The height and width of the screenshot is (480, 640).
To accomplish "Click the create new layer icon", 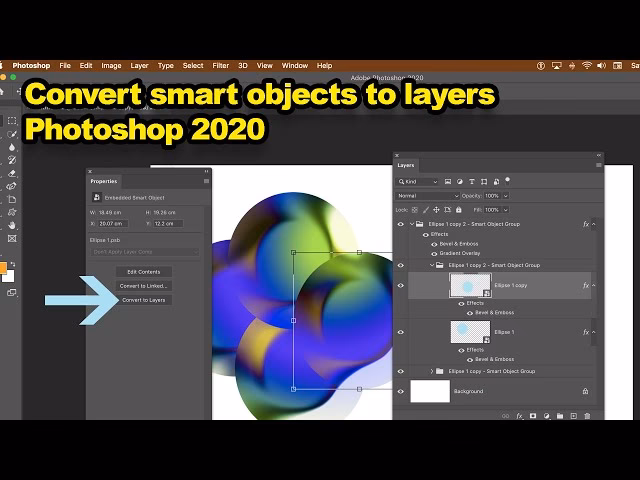I will (x=573, y=416).
